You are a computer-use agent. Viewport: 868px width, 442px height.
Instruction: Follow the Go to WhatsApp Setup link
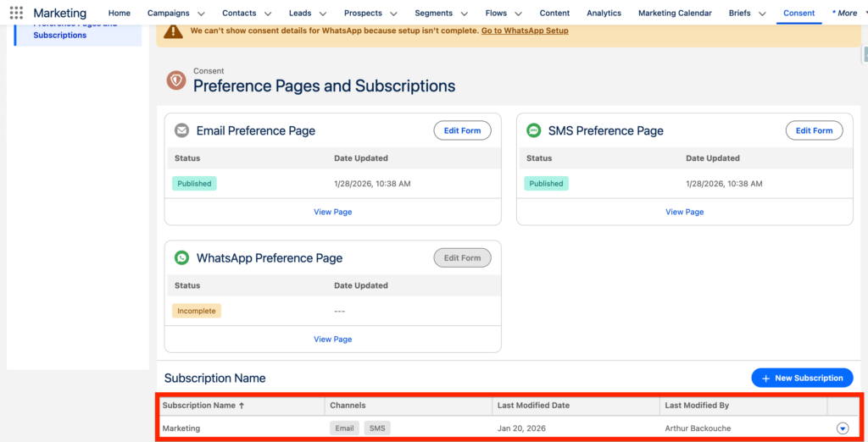[x=525, y=30]
